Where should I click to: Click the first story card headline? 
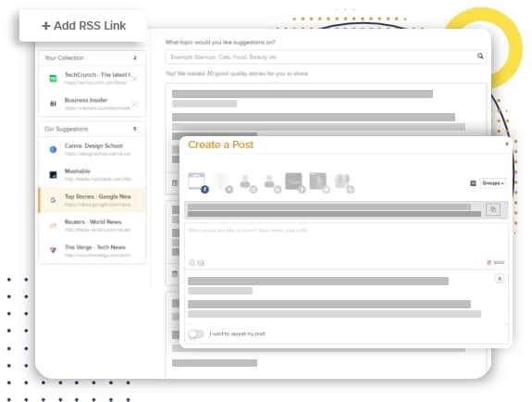[303, 94]
